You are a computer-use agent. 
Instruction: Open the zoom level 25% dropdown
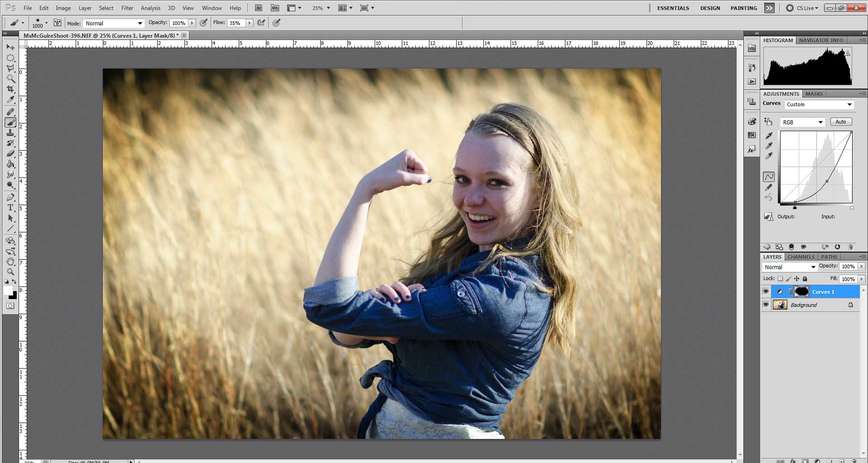coord(321,8)
